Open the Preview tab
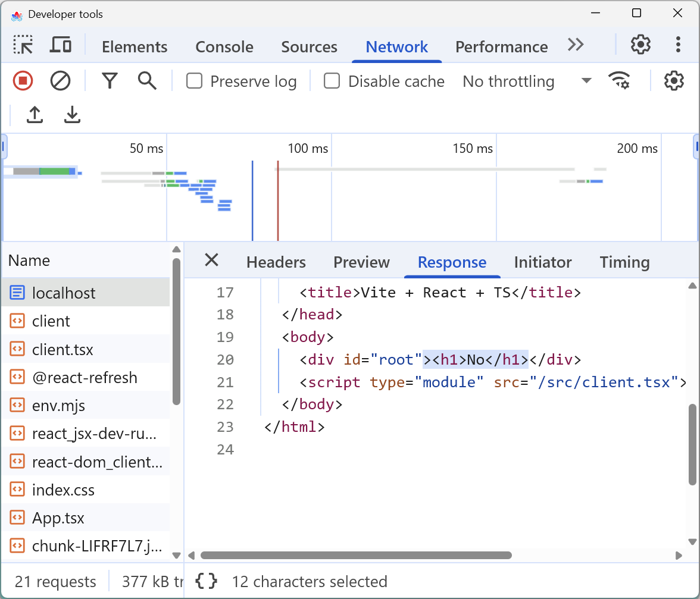700x599 pixels. 362,262
